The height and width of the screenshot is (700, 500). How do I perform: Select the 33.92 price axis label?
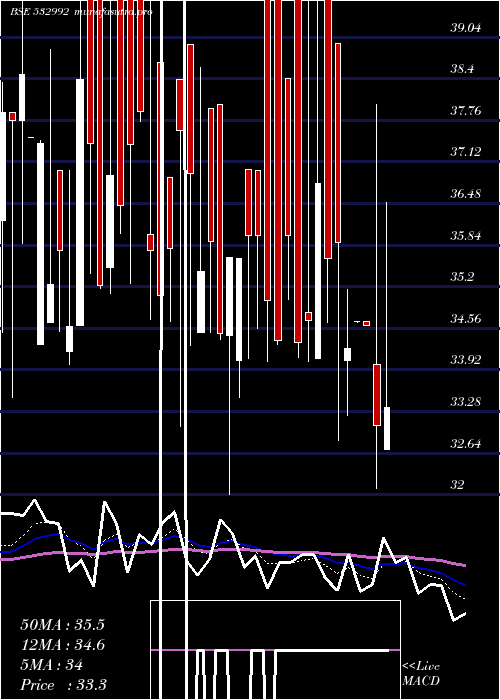click(x=466, y=360)
